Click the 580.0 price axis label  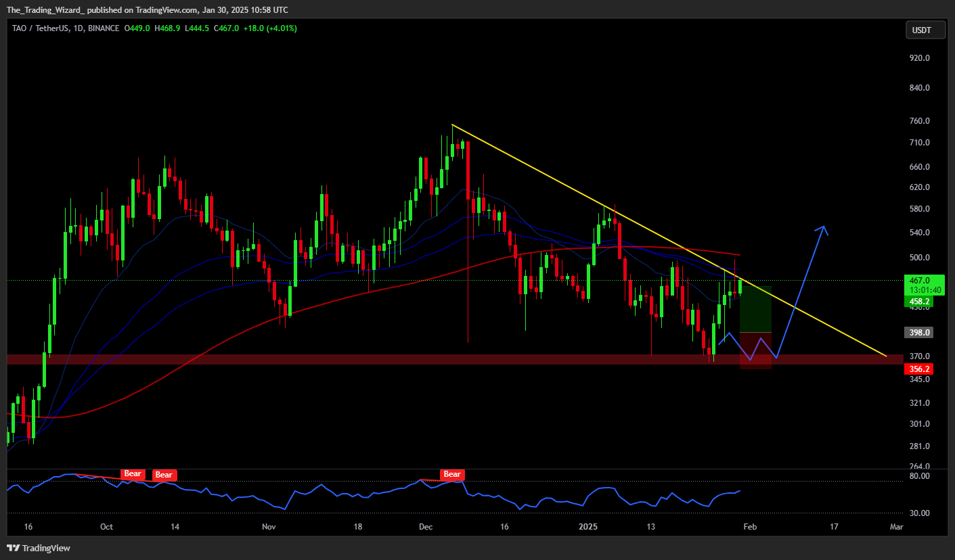point(919,209)
